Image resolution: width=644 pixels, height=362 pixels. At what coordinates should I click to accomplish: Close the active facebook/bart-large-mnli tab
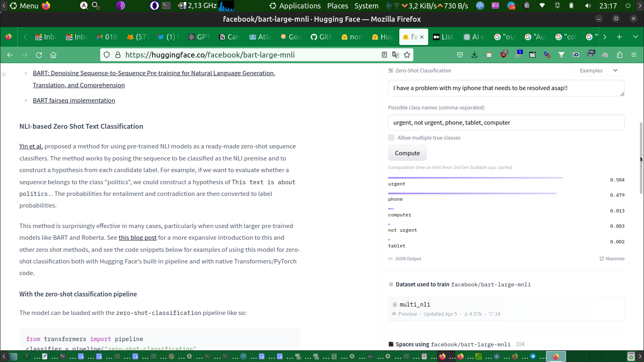click(422, 37)
